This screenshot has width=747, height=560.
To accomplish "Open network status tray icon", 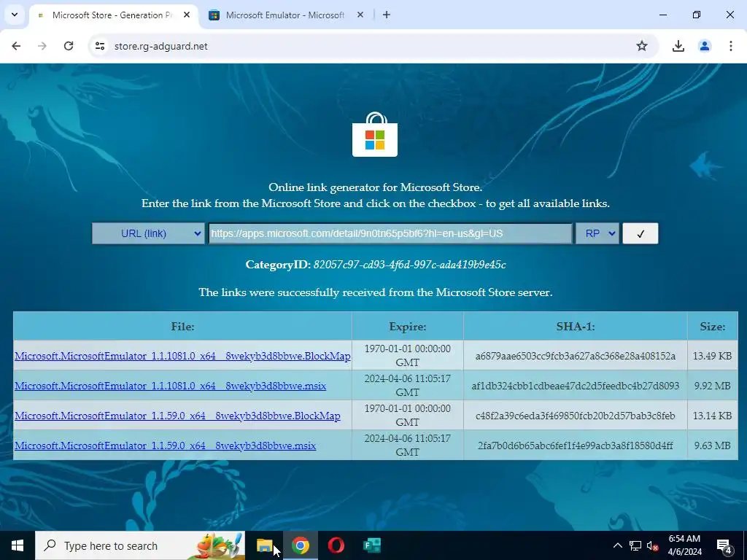I will 635,545.
